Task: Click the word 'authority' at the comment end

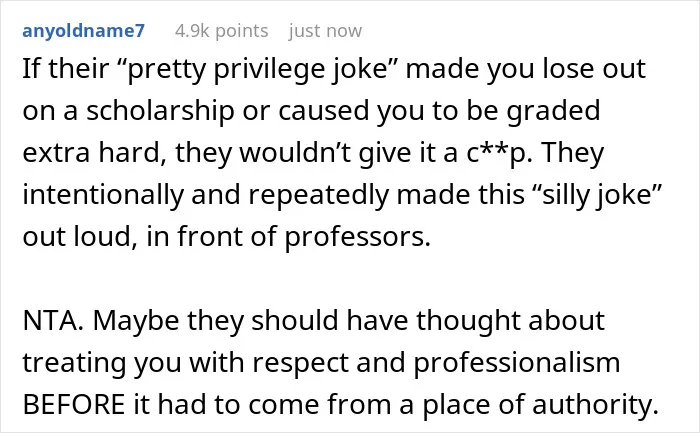Action: click(x=596, y=404)
